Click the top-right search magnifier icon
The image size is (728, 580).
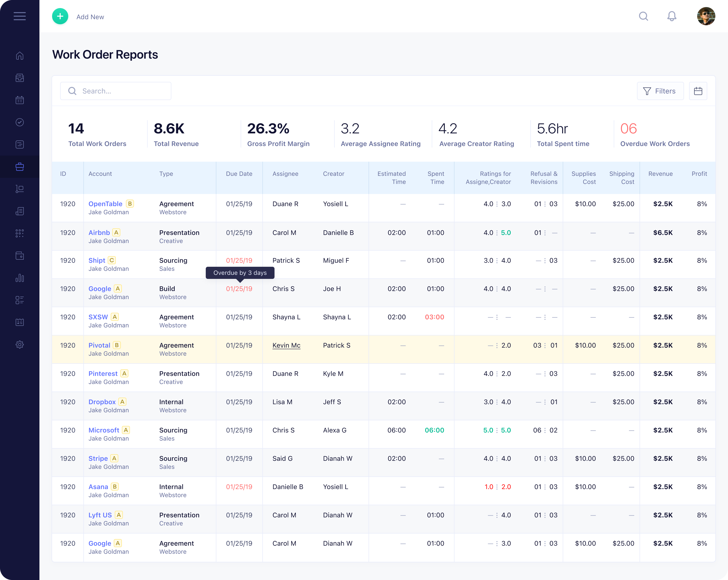[x=643, y=16]
